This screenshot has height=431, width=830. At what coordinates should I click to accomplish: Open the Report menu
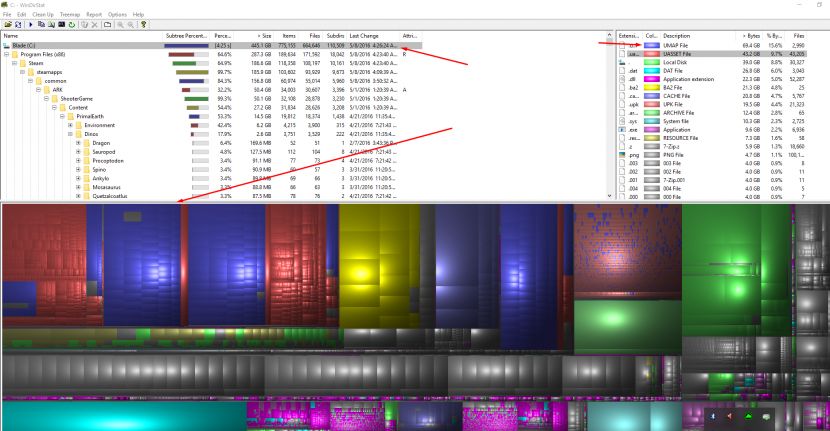(x=94, y=14)
